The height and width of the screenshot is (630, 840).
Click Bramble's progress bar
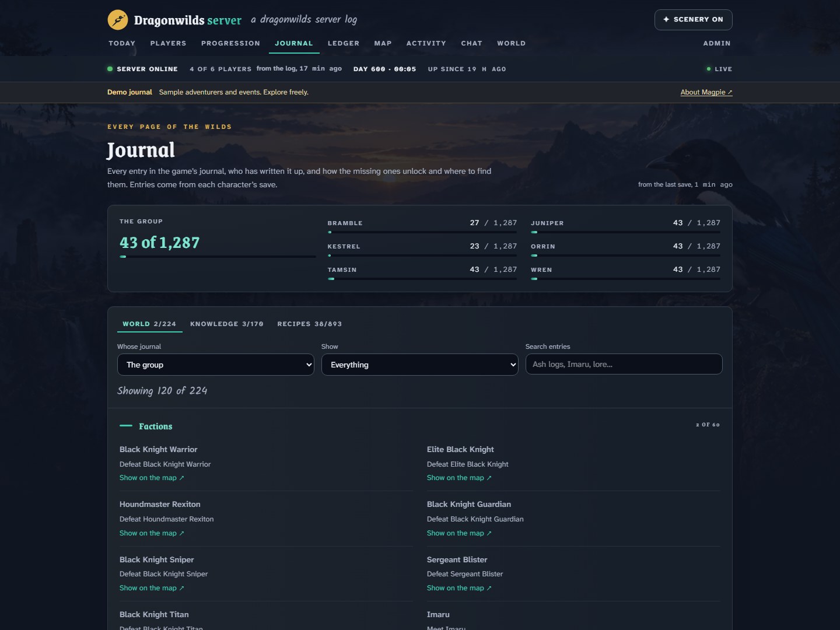[x=422, y=232]
